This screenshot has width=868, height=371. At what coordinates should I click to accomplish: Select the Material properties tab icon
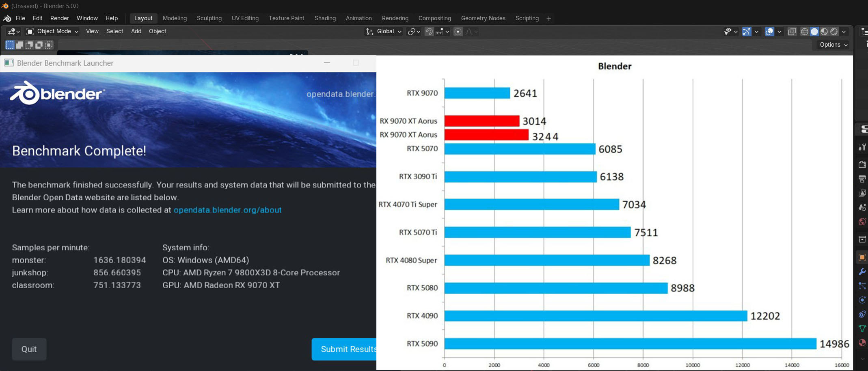coord(862,343)
